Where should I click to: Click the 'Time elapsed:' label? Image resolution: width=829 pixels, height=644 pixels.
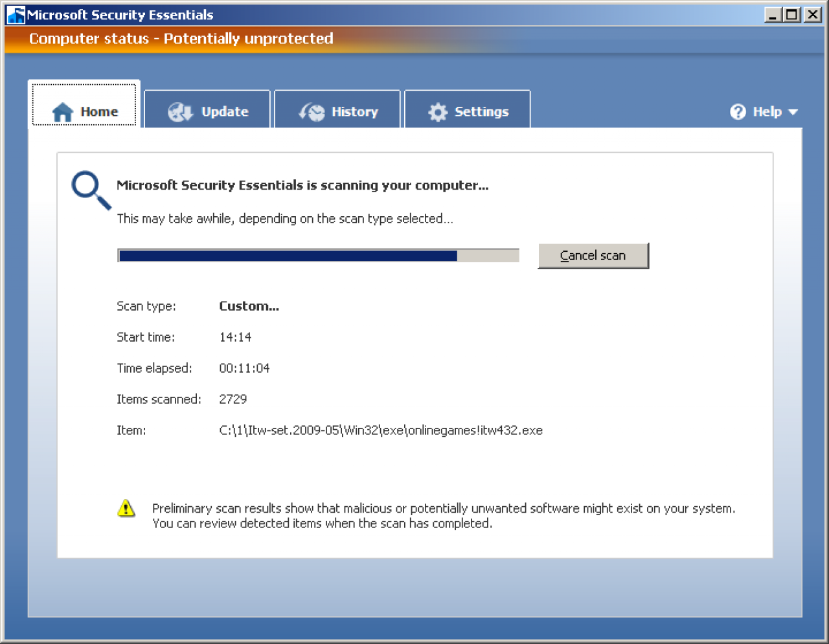(154, 368)
